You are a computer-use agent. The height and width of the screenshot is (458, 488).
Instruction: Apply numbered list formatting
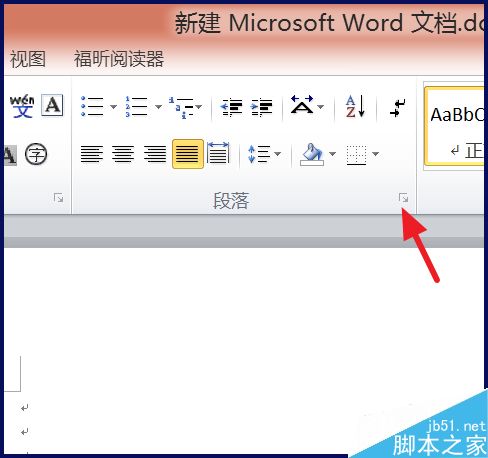[136, 107]
